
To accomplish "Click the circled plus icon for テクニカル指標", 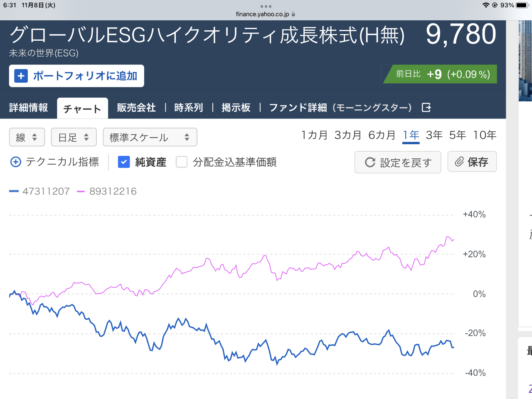I will coord(15,162).
